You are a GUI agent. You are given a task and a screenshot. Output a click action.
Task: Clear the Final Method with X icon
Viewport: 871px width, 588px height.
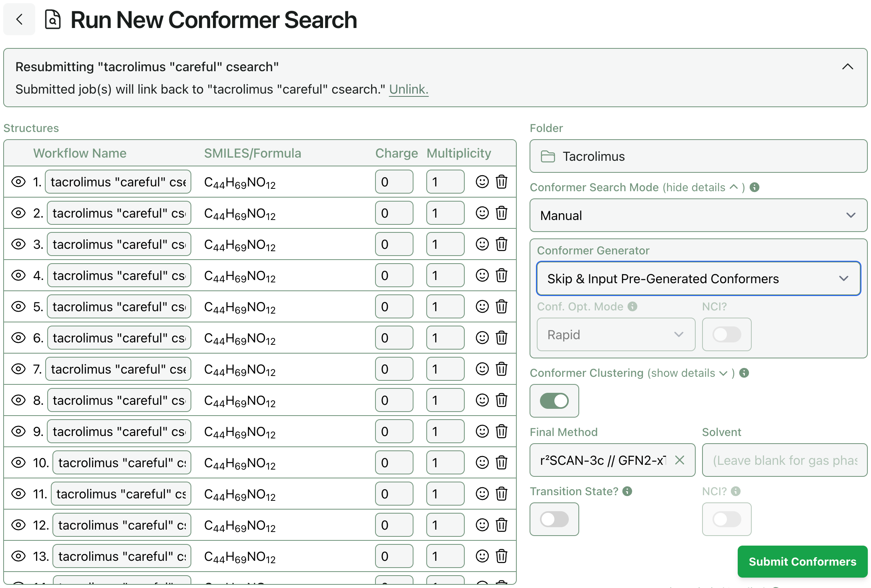click(x=679, y=460)
